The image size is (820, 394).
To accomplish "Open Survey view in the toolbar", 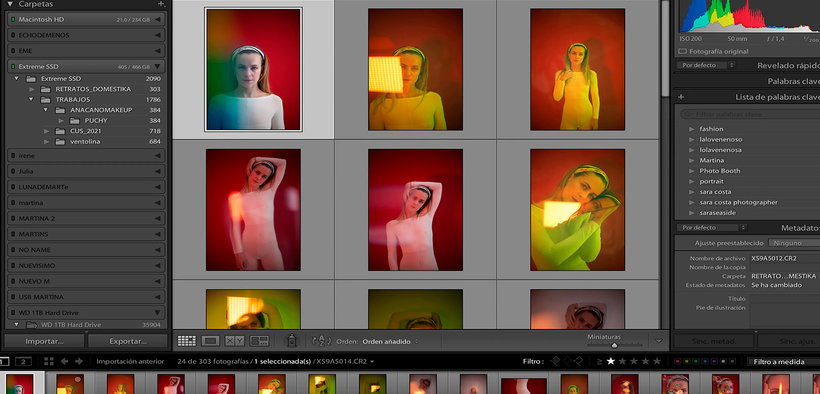I will tap(260, 341).
